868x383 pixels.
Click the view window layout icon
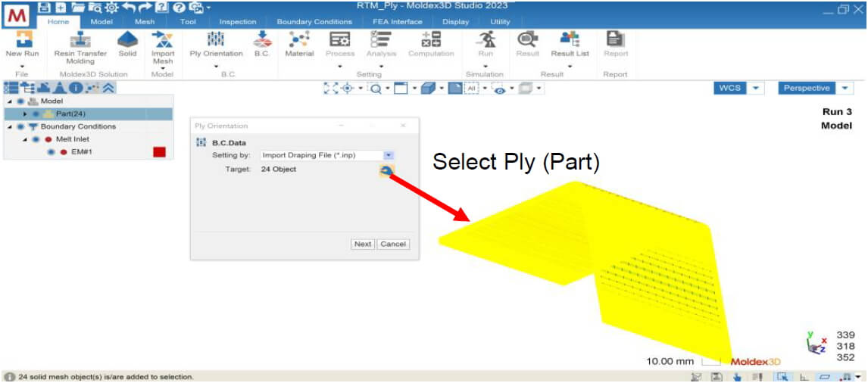coord(401,88)
